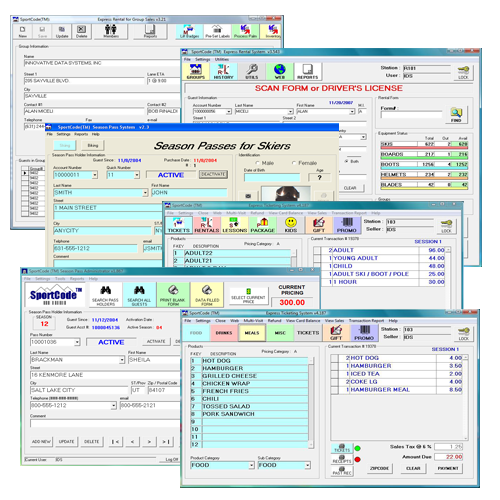Viewport: 500px width, 500px height.
Task: Click PRINT BLANK FORM icon
Action: (173, 295)
